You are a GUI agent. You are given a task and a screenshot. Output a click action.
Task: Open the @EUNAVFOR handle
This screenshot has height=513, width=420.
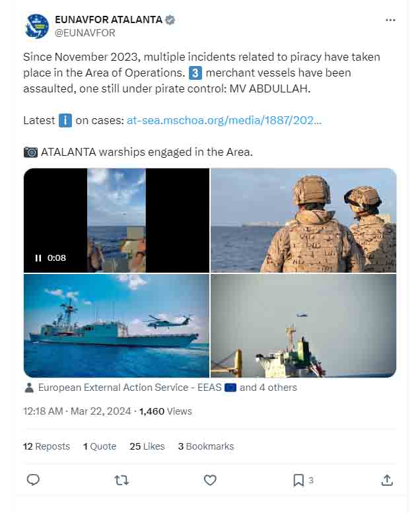point(85,33)
